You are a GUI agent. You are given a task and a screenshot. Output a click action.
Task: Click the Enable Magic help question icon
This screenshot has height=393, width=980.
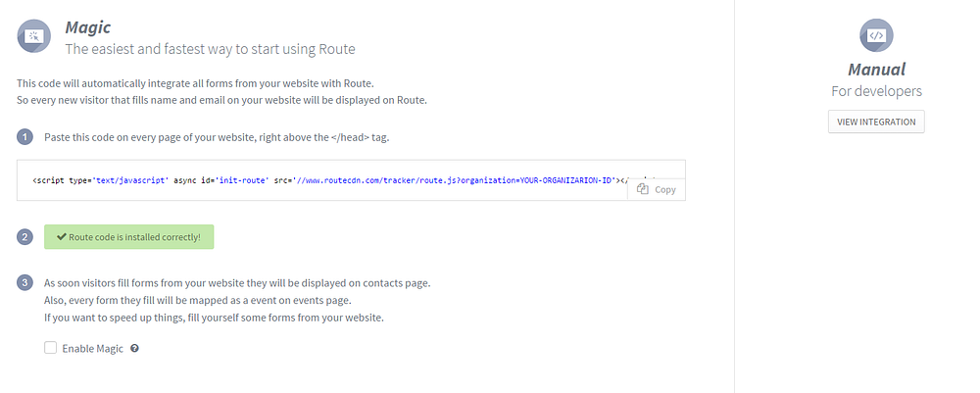(134, 349)
